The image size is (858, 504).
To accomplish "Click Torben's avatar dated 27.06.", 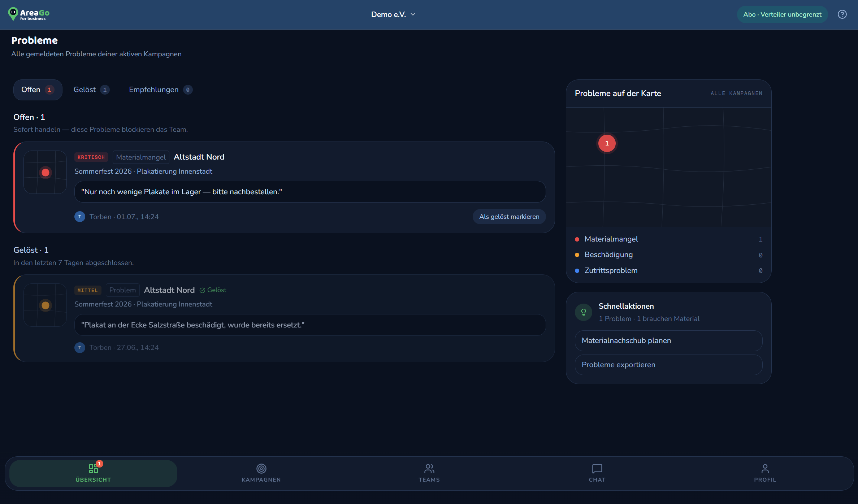I will [80, 347].
